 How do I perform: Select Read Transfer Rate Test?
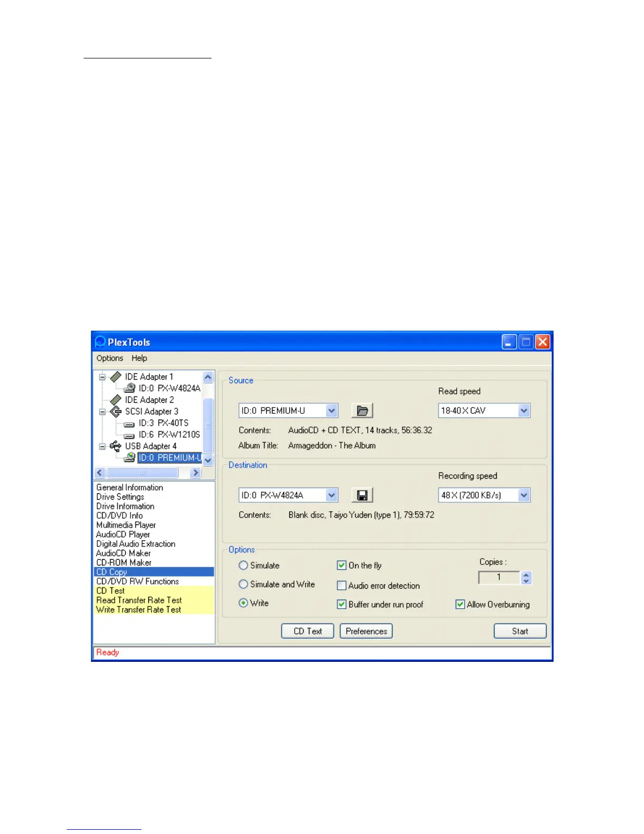pos(154,600)
